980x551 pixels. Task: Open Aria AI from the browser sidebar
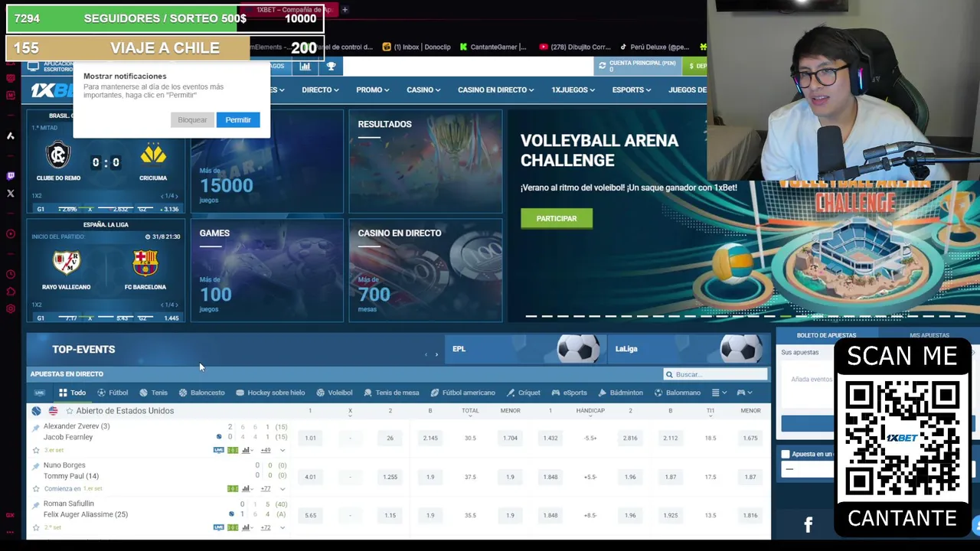tap(10, 136)
